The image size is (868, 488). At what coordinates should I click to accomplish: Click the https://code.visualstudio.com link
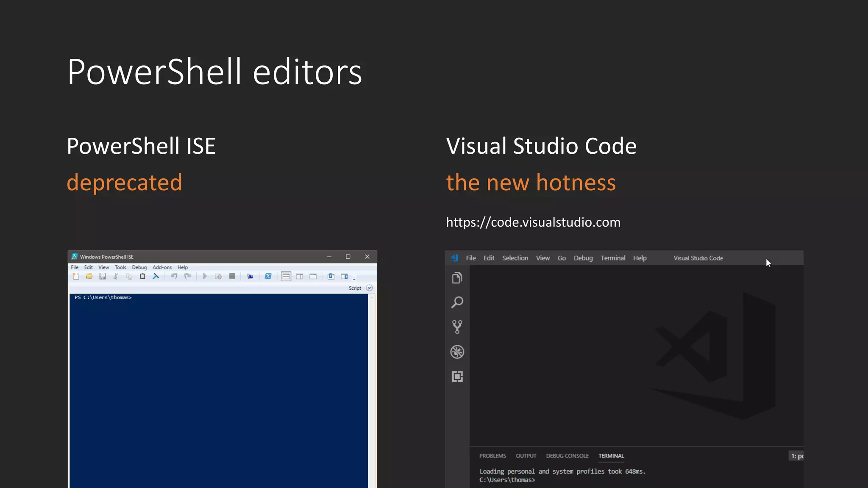(x=533, y=222)
